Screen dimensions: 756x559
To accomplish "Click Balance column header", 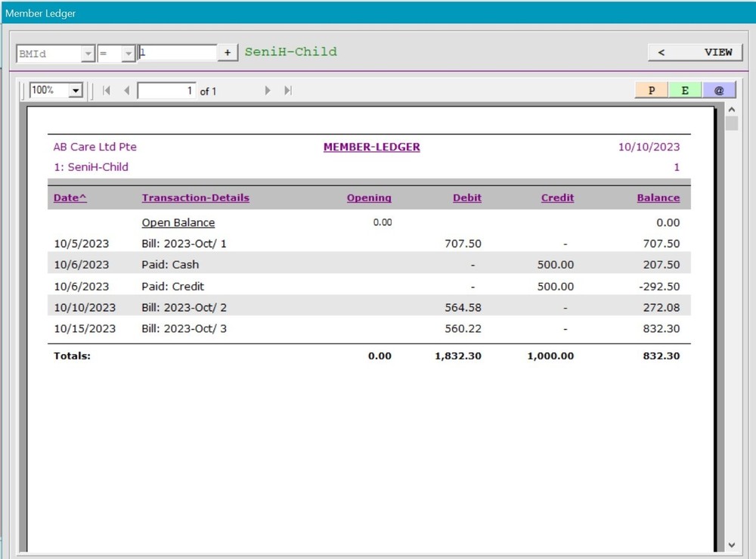I will click(658, 197).
